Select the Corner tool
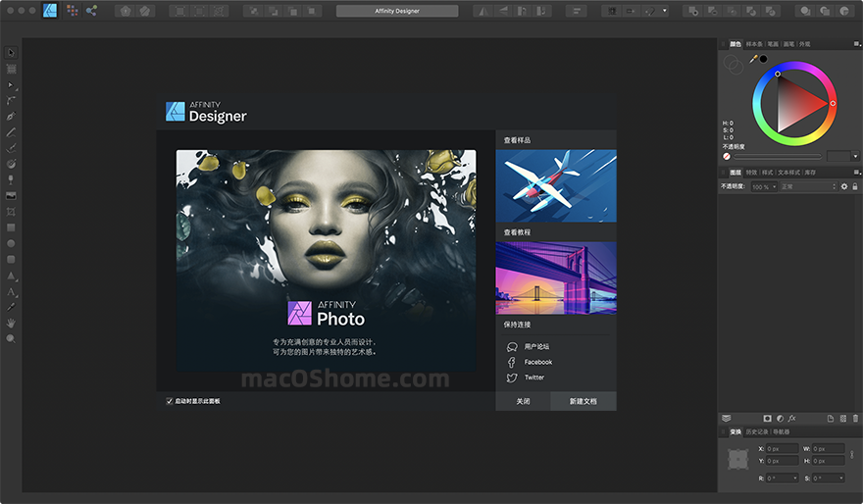 11,101
